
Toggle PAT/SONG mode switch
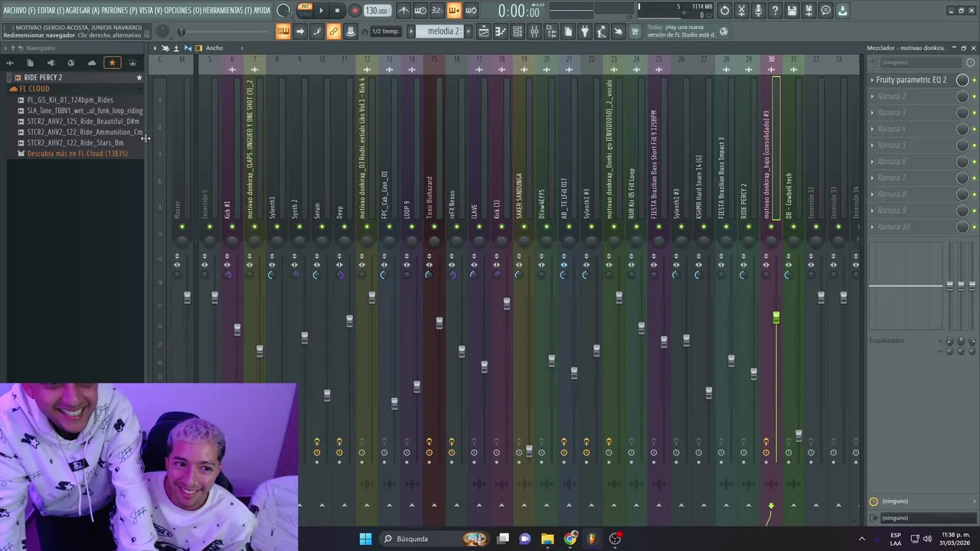click(305, 11)
